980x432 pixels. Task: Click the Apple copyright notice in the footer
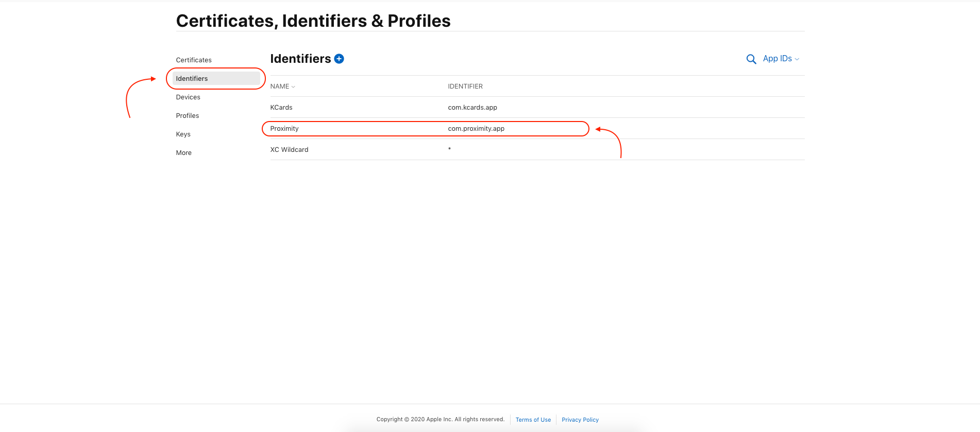click(441, 419)
